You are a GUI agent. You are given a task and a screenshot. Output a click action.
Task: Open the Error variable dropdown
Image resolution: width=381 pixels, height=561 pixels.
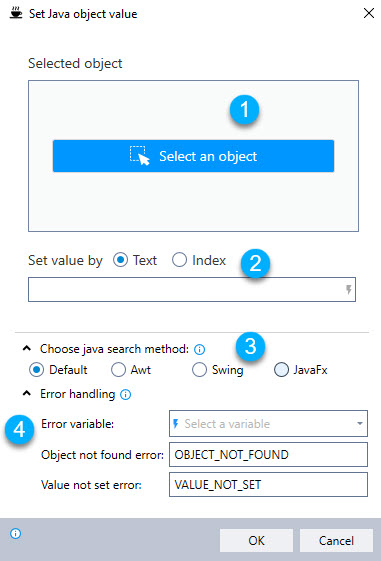point(268,424)
